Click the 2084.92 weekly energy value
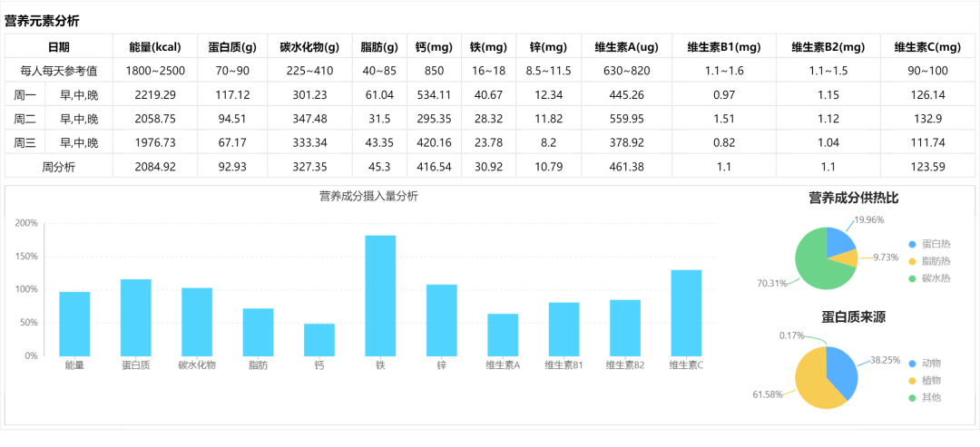Screen dimensions: 980x447 click(155, 167)
